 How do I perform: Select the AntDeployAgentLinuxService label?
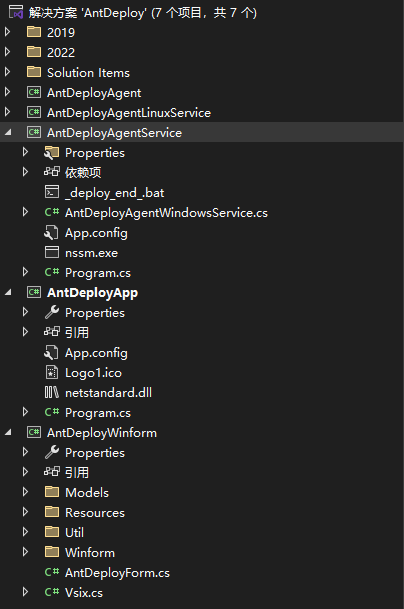[x=129, y=113]
